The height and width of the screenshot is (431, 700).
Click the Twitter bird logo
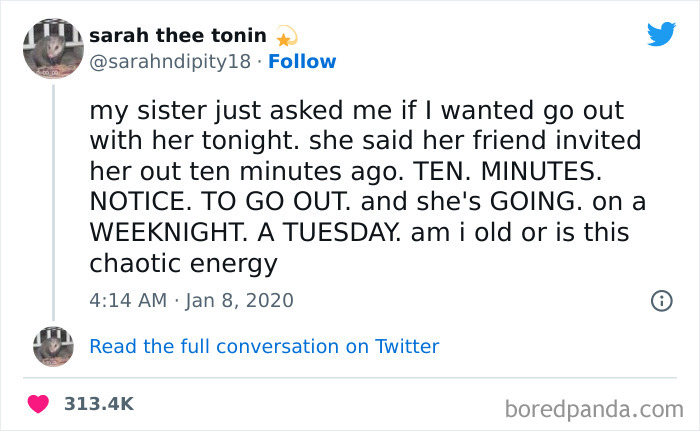(661, 34)
